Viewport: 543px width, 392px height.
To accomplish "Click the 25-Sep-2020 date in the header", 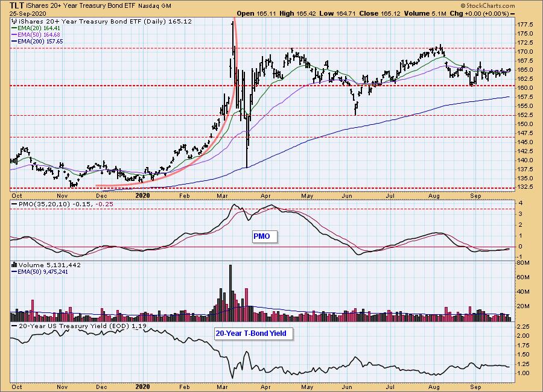I will pyautogui.click(x=27, y=13).
